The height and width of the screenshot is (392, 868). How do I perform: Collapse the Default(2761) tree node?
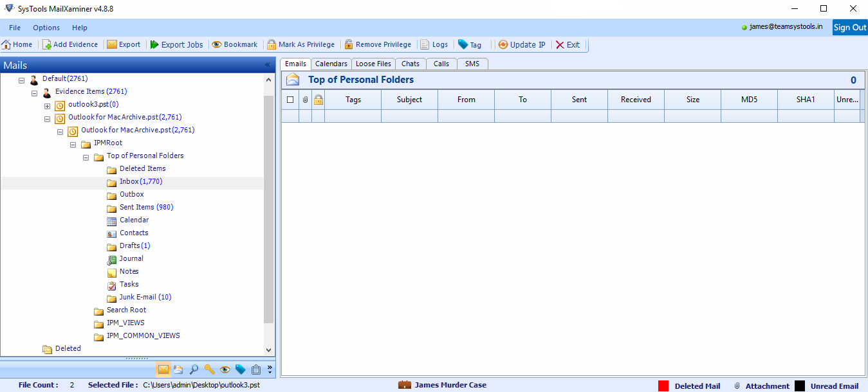[21, 80]
